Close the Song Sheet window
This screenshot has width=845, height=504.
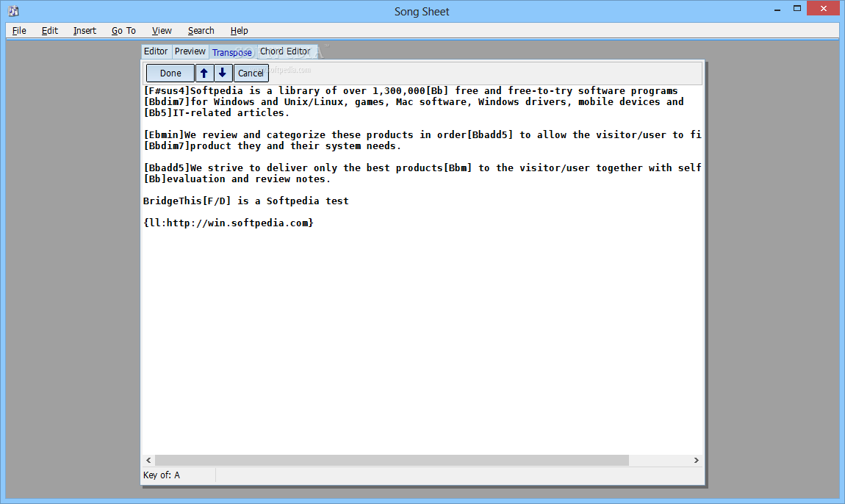click(824, 8)
